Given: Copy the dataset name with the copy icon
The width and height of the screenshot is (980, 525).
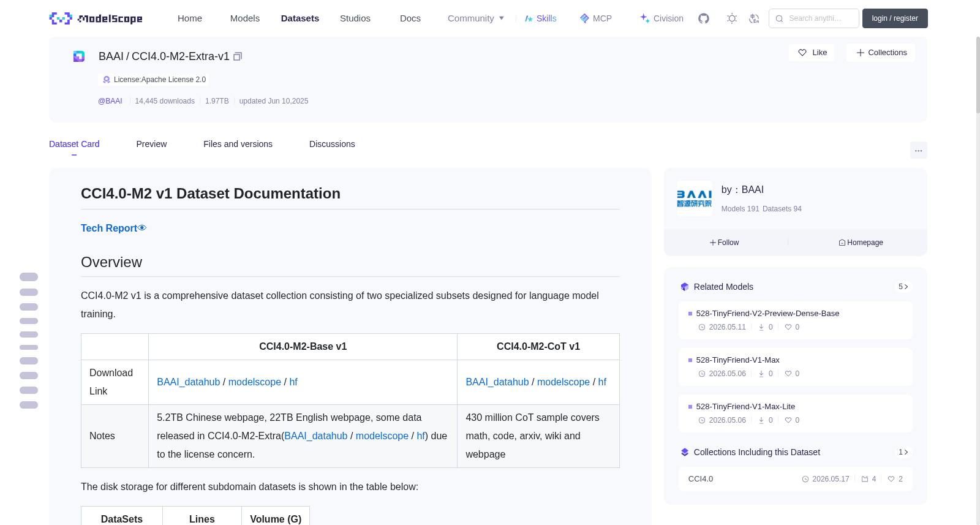Looking at the screenshot, I should click(x=238, y=56).
